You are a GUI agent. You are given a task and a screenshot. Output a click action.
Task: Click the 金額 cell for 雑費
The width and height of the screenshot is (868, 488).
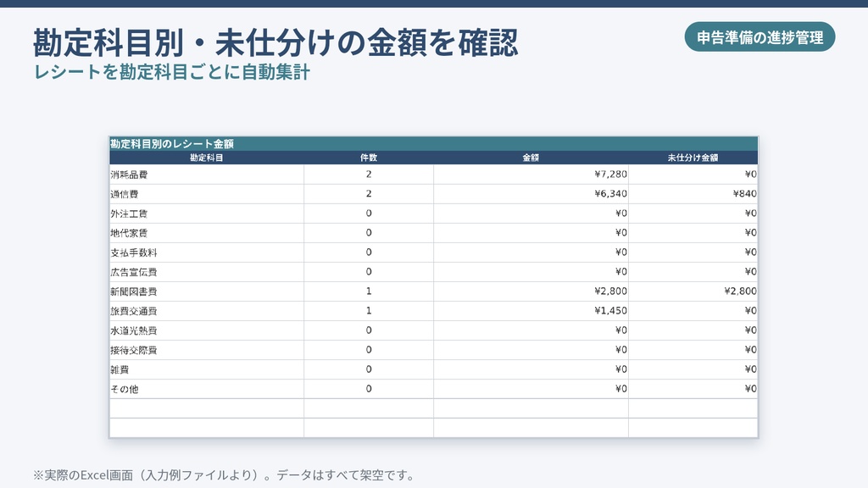click(x=531, y=369)
